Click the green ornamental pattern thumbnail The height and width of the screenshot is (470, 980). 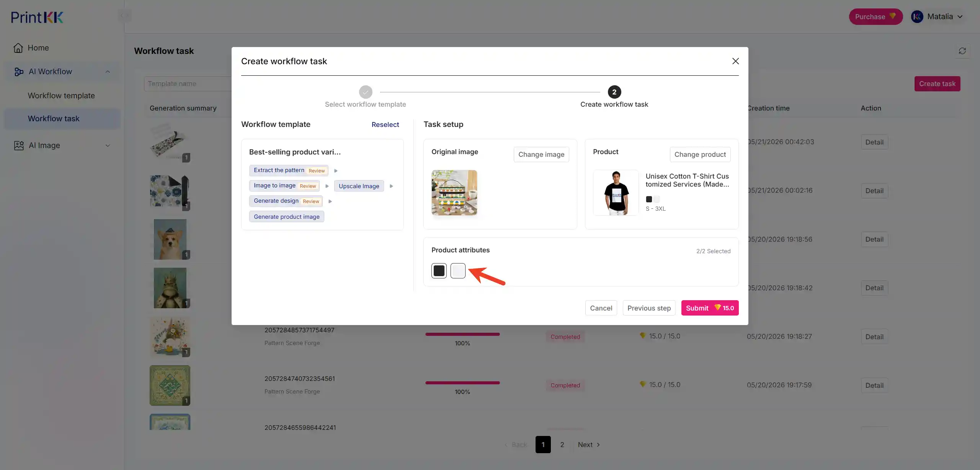(170, 385)
